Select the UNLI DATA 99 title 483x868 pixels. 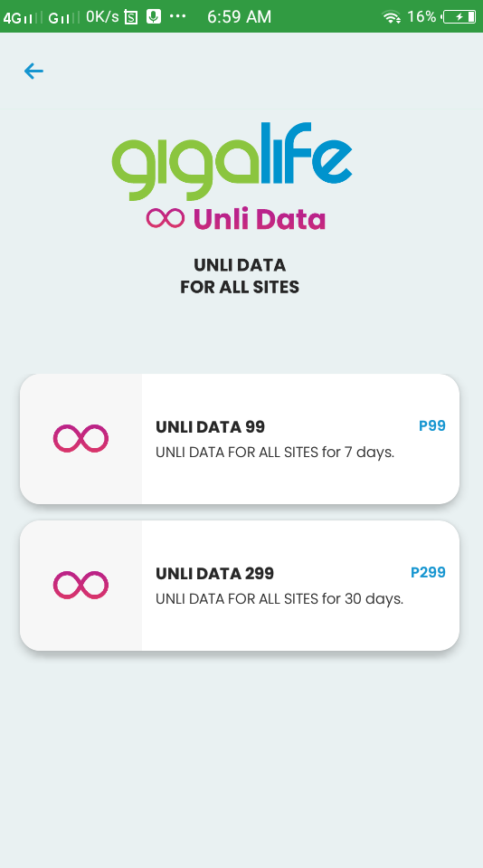(x=210, y=427)
